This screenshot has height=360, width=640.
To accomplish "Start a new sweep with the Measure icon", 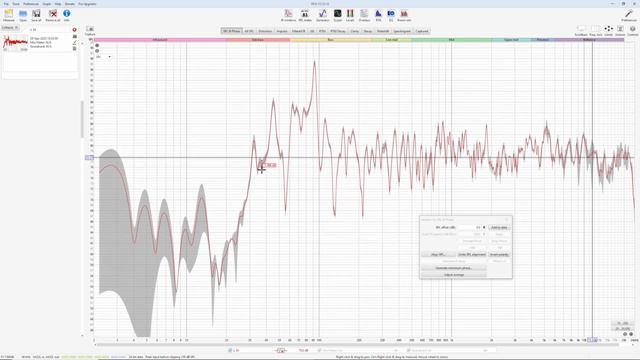I will [9, 15].
